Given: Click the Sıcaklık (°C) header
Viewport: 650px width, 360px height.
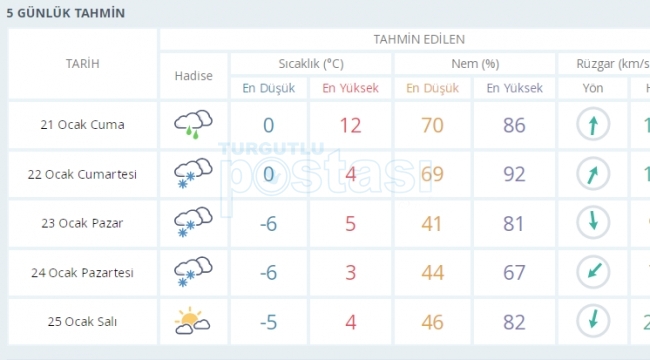Looking at the screenshot, I should pyautogui.click(x=311, y=64).
